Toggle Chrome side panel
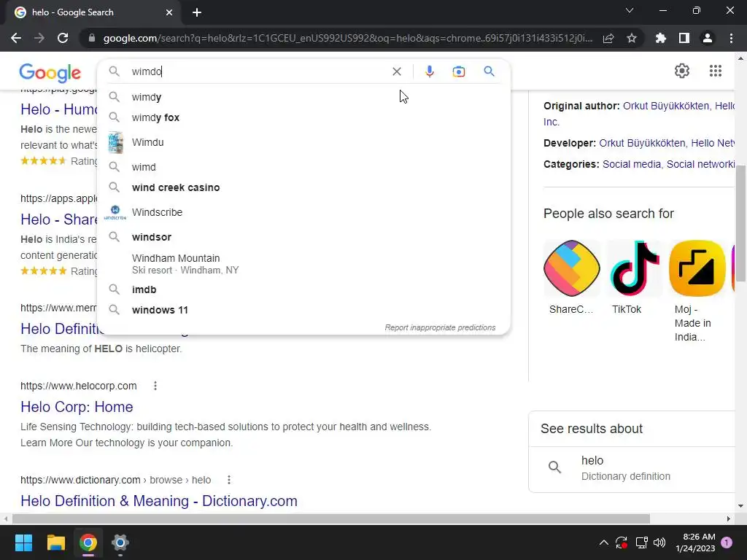 coord(684,38)
